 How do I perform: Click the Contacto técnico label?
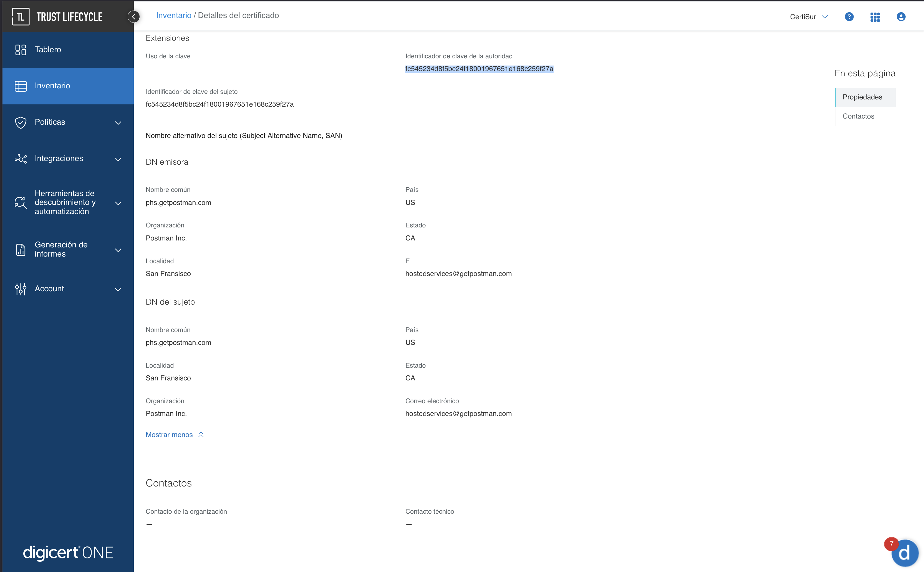click(x=430, y=511)
